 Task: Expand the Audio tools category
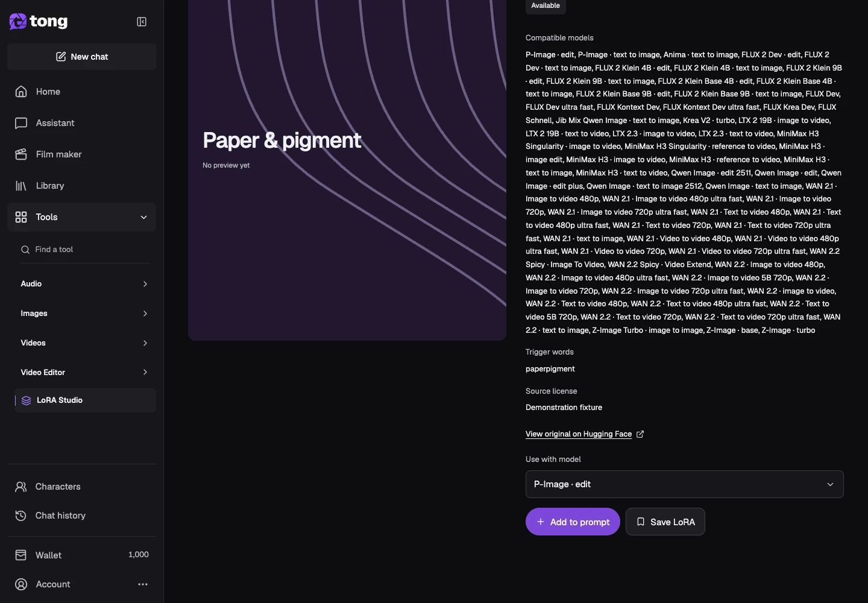(x=86, y=284)
